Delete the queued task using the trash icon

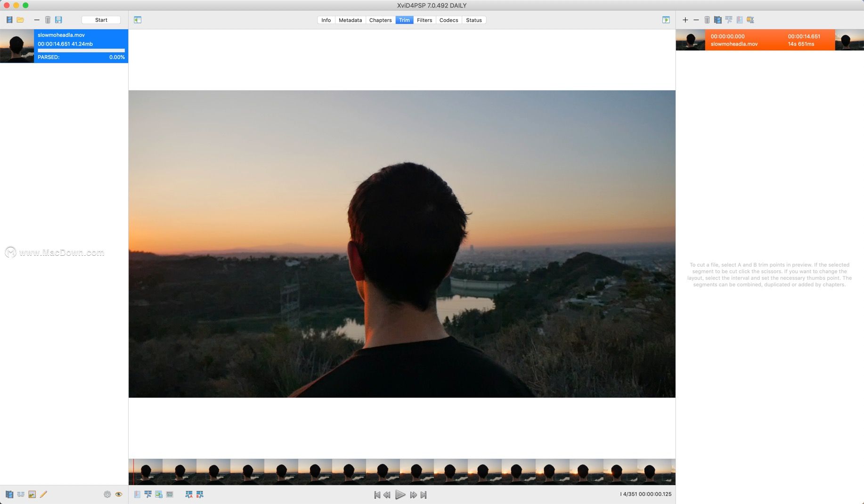47,19
